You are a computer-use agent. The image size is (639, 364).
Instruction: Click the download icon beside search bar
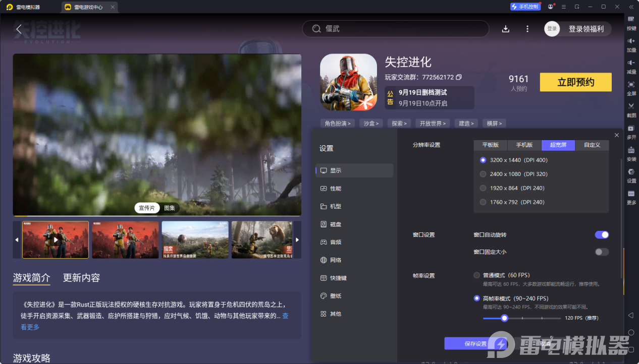505,29
